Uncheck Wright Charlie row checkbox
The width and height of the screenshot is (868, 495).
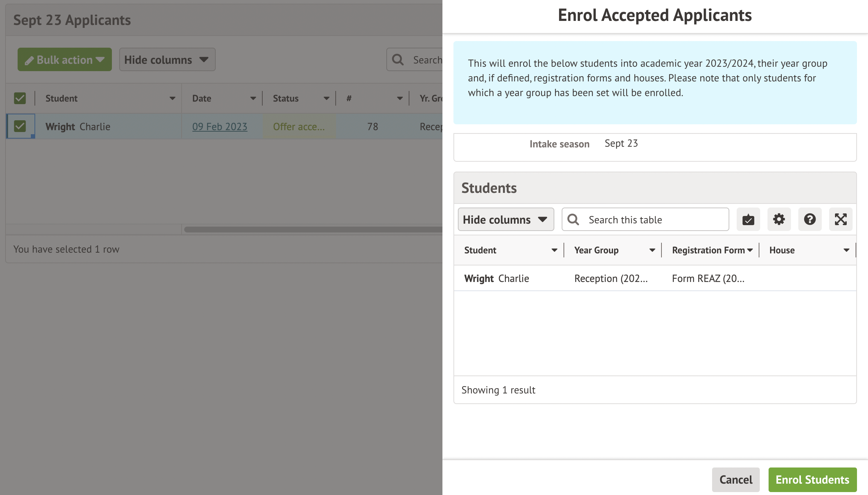20,126
